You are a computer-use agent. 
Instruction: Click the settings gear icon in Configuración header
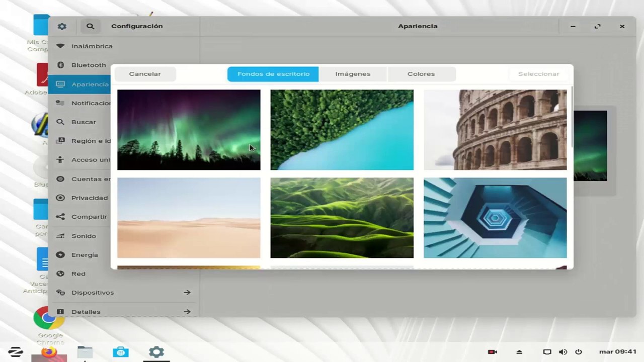click(x=62, y=26)
